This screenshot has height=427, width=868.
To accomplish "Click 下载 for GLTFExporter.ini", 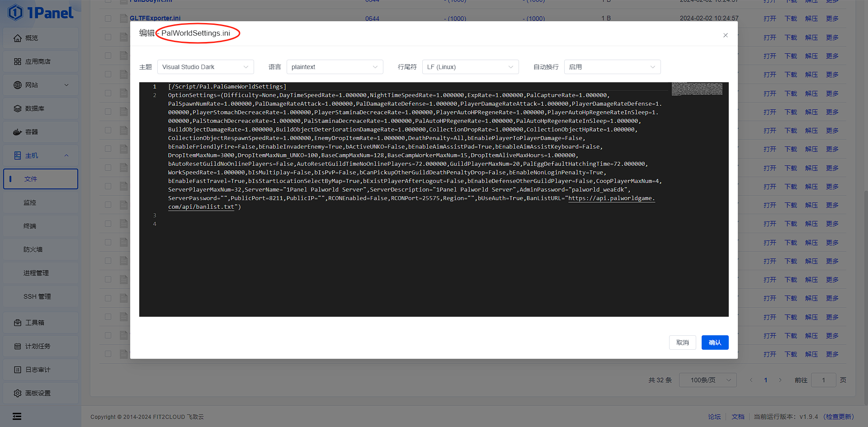I will pos(791,19).
